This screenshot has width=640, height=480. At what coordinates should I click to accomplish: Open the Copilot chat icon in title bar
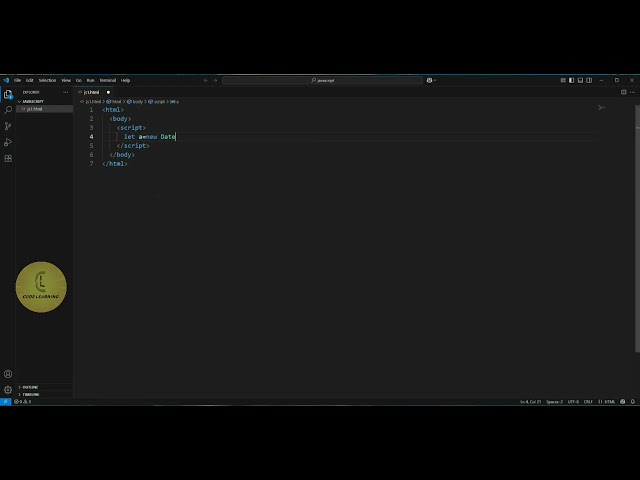pyautogui.click(x=429, y=80)
